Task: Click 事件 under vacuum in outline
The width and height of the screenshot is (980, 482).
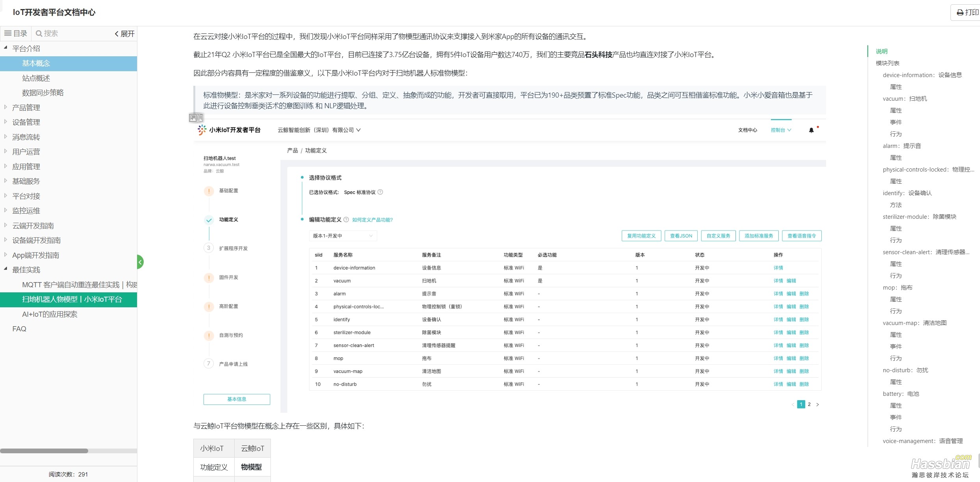Action: click(x=896, y=122)
